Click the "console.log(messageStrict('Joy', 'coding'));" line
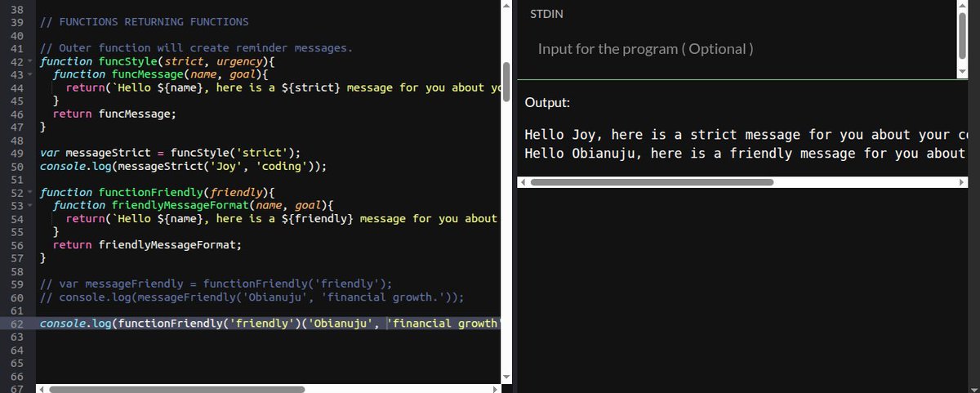Viewport: 980px width, 393px height. 184,166
